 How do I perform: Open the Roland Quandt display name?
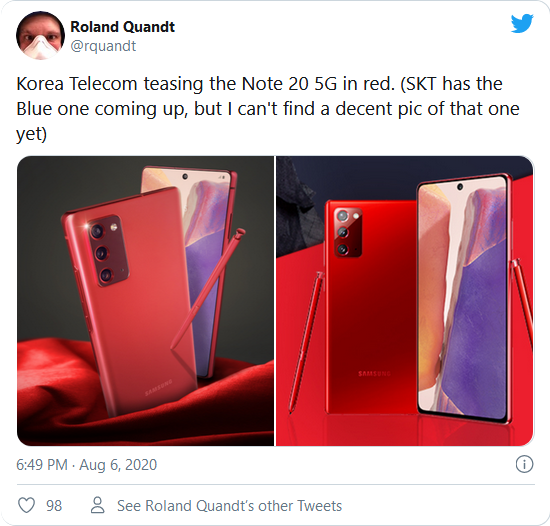tap(122, 27)
